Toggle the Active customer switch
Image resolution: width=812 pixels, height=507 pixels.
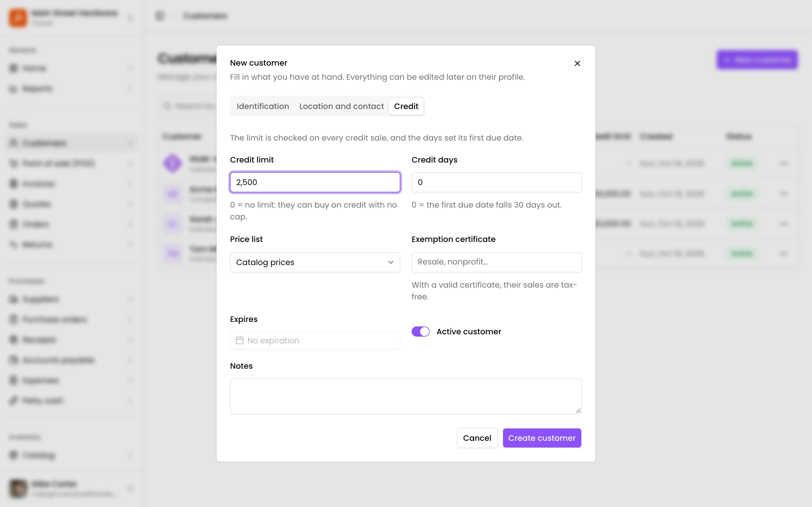pyautogui.click(x=420, y=331)
